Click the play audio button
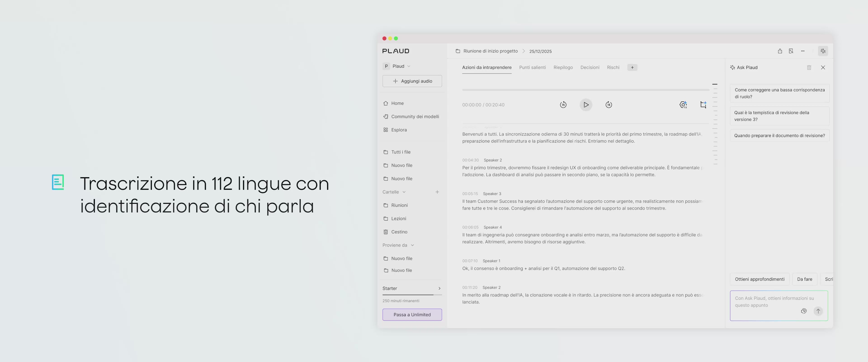This screenshot has height=362, width=868. 586,105
